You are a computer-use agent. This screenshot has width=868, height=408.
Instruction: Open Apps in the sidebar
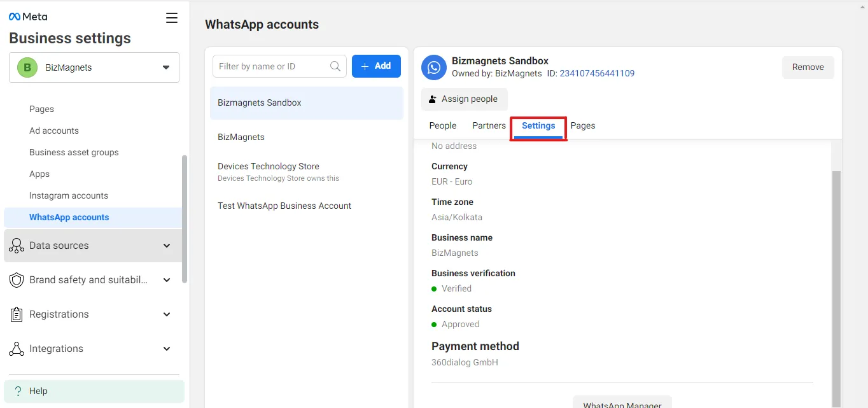click(39, 174)
